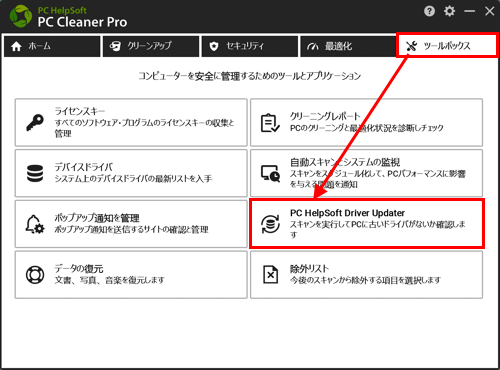Switch to the セキュリティ tab
The width and height of the screenshot is (500, 370).
pos(250,46)
